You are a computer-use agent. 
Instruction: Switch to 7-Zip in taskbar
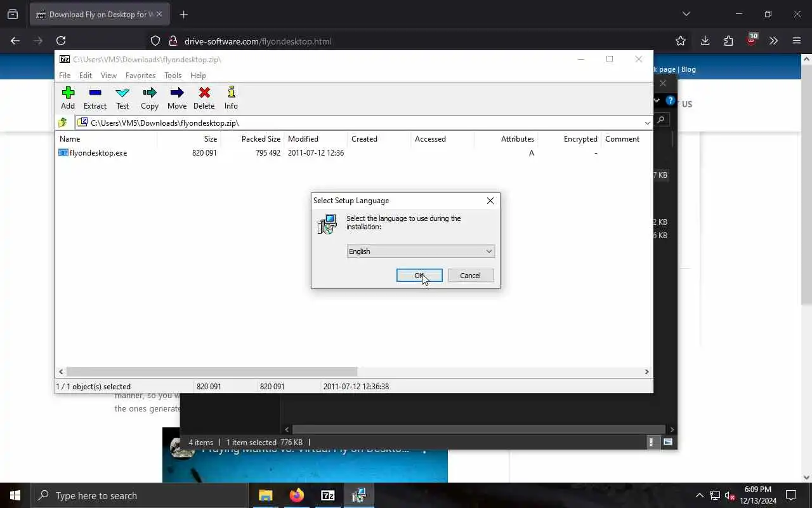point(328,495)
